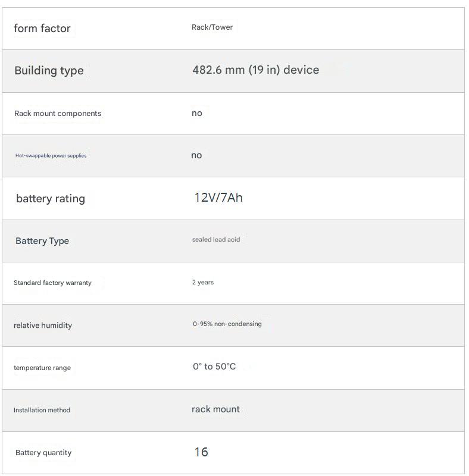Click the "Standard factory warranty" label
Screen dimensions: 469x476
(52, 283)
